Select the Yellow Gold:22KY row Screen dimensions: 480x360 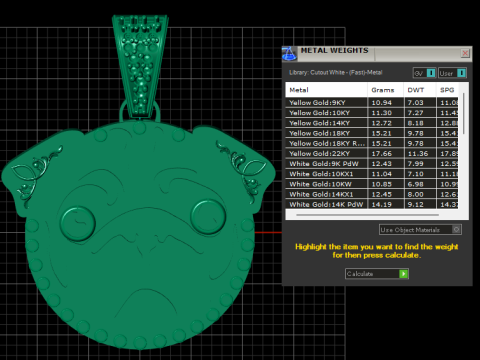pos(372,153)
